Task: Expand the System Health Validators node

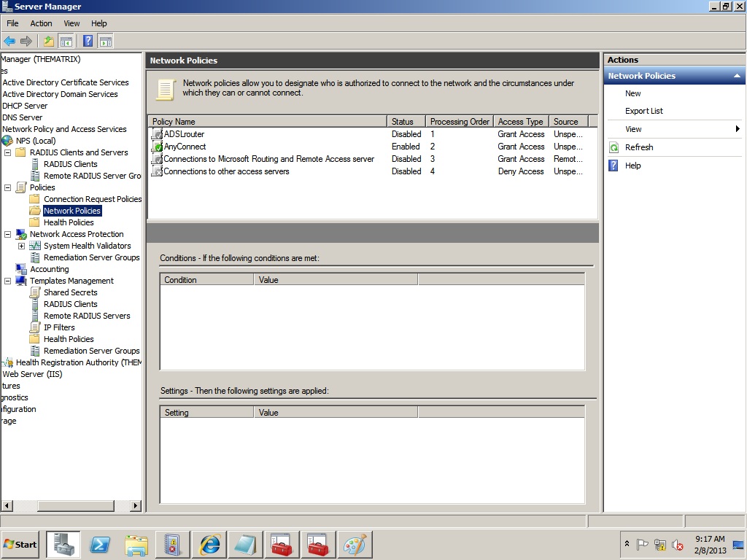Action: click(21, 246)
